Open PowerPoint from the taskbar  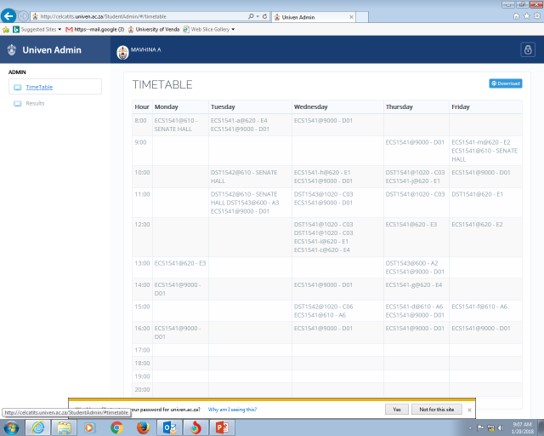222,428
